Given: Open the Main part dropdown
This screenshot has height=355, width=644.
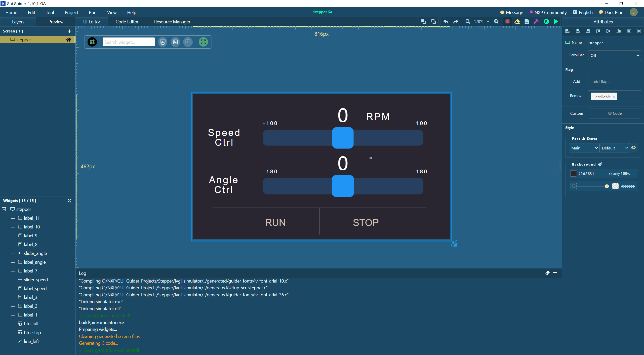Looking at the screenshot, I should coord(584,148).
